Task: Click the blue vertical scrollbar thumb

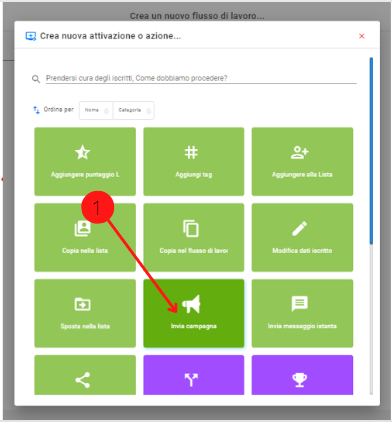Action: [x=371, y=151]
